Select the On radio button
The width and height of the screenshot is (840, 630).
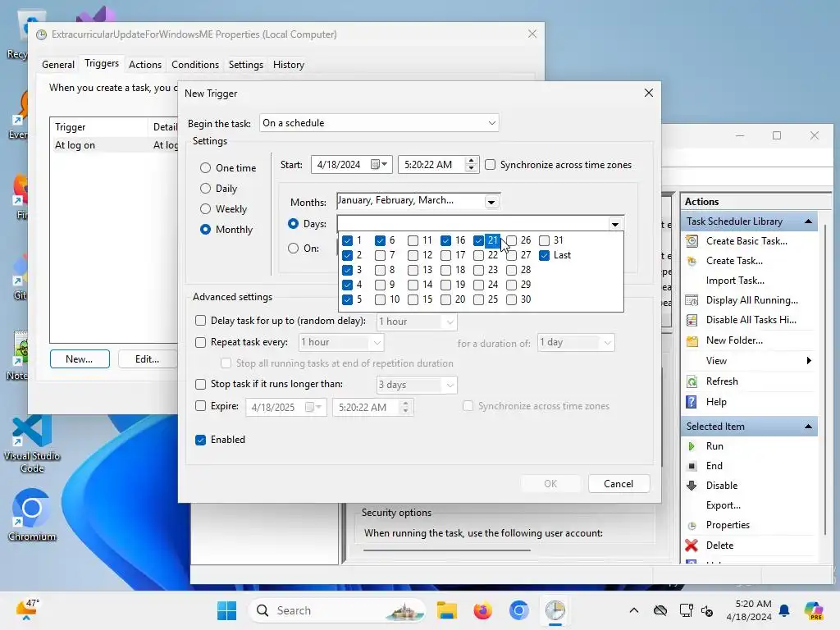click(293, 249)
